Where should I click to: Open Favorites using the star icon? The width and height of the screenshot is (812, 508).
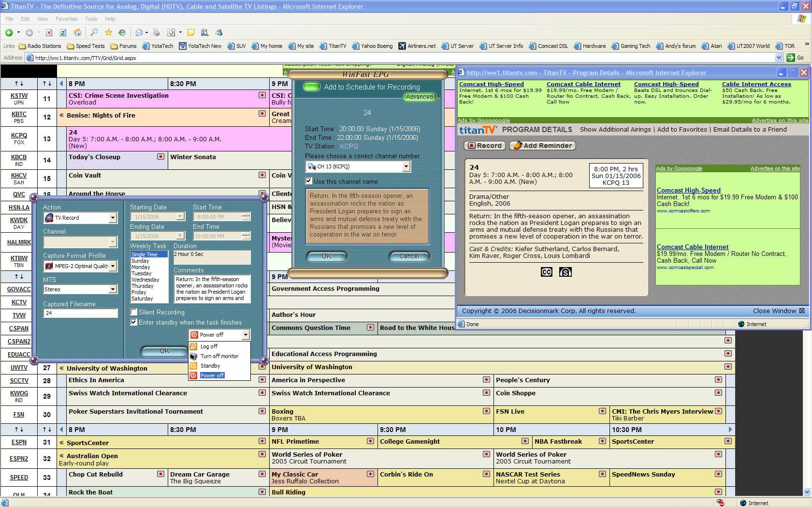point(108,32)
